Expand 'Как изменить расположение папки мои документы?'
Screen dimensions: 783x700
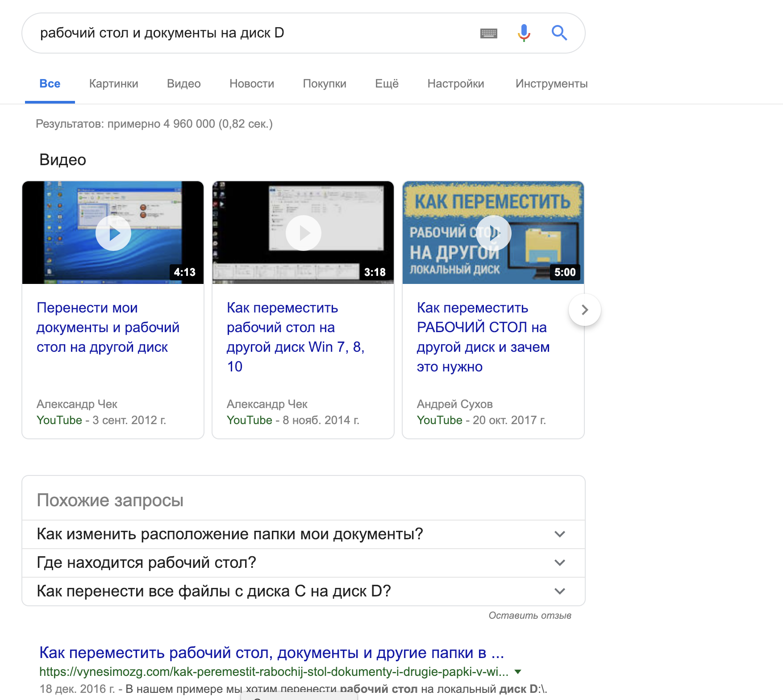coord(304,534)
